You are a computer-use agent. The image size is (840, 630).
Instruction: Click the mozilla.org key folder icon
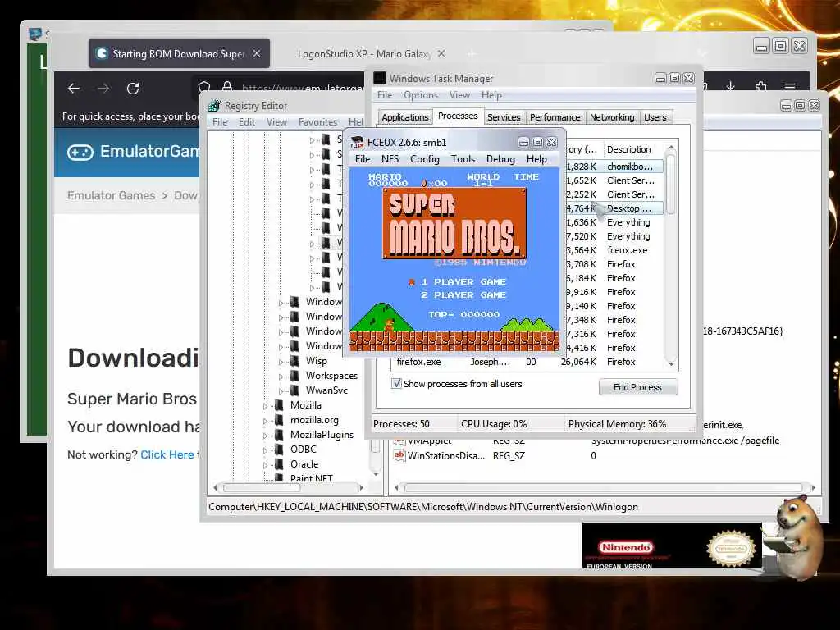pos(279,420)
